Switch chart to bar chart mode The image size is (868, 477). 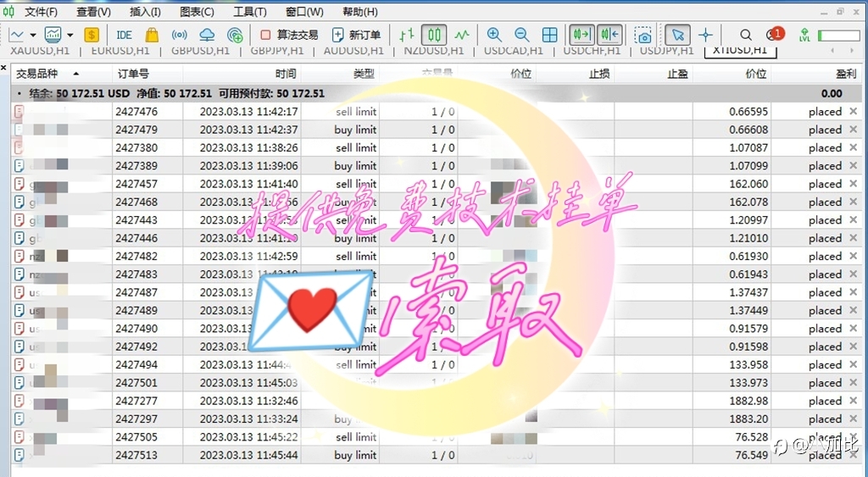click(407, 35)
